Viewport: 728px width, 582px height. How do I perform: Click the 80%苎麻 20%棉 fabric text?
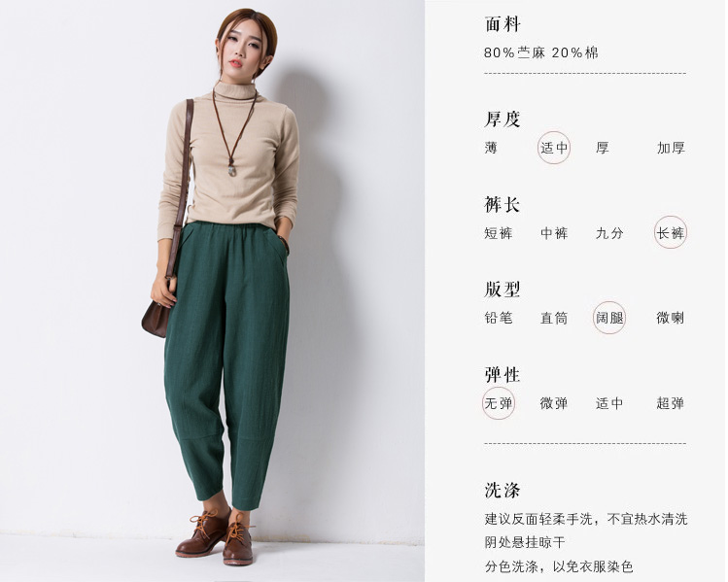click(x=541, y=52)
